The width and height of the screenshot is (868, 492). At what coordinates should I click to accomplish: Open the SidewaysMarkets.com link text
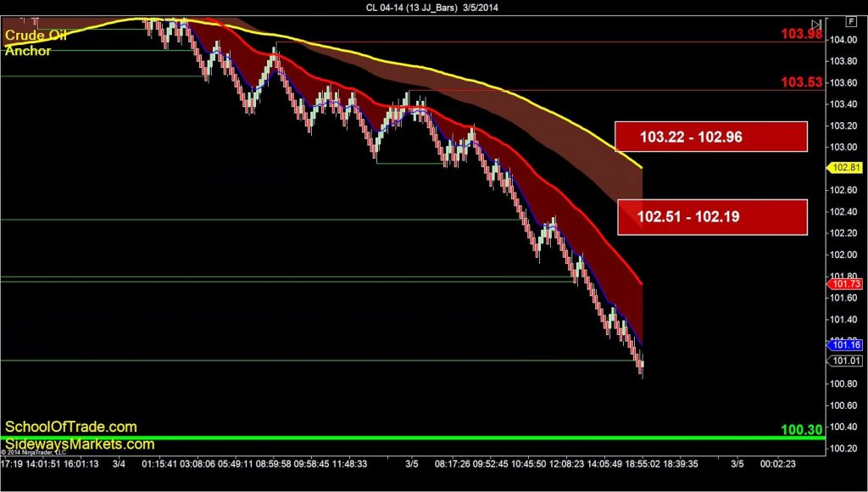pyautogui.click(x=80, y=444)
